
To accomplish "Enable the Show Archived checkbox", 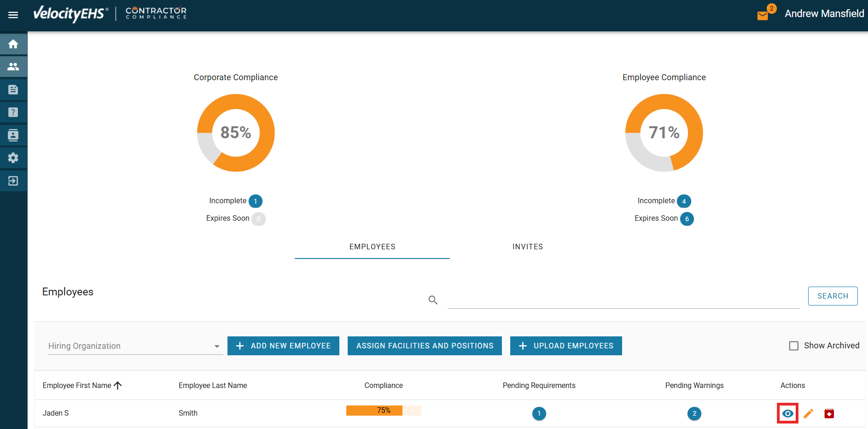I will coord(793,346).
